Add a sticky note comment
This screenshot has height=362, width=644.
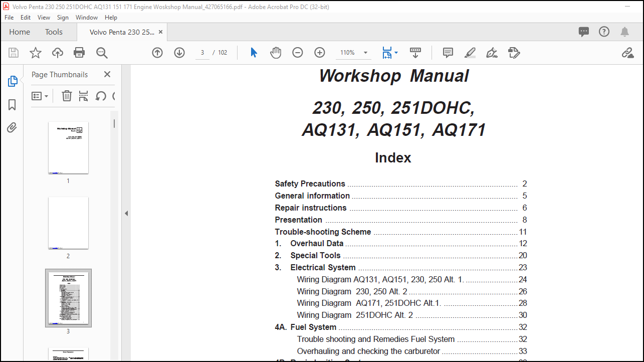(448, 53)
